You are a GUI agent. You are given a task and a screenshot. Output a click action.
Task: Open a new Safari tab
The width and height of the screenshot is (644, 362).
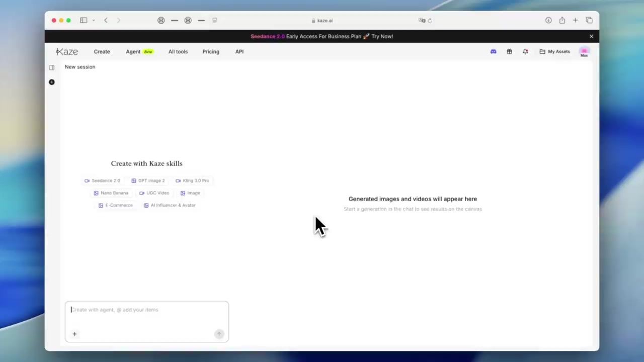575,20
